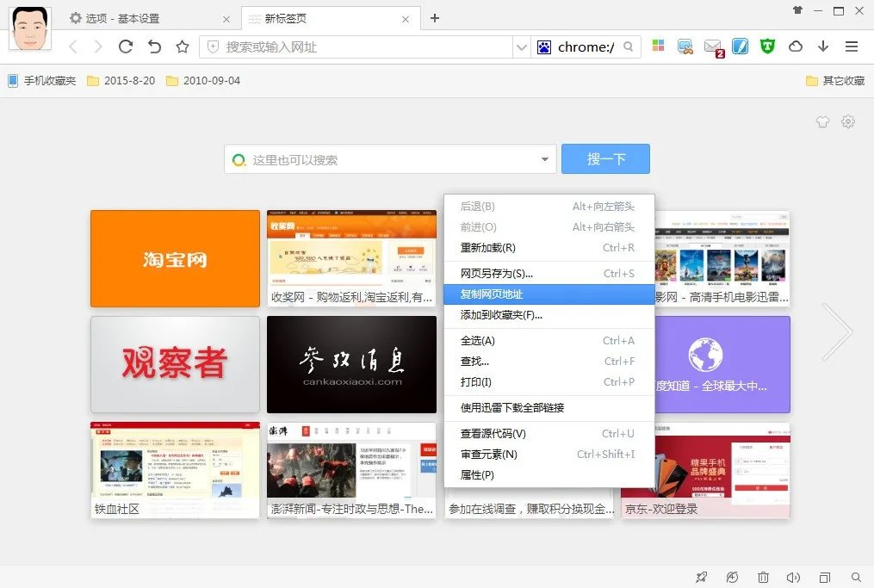This screenshot has width=874, height=588.
Task: Open the application center grid icon
Action: coord(658,46)
